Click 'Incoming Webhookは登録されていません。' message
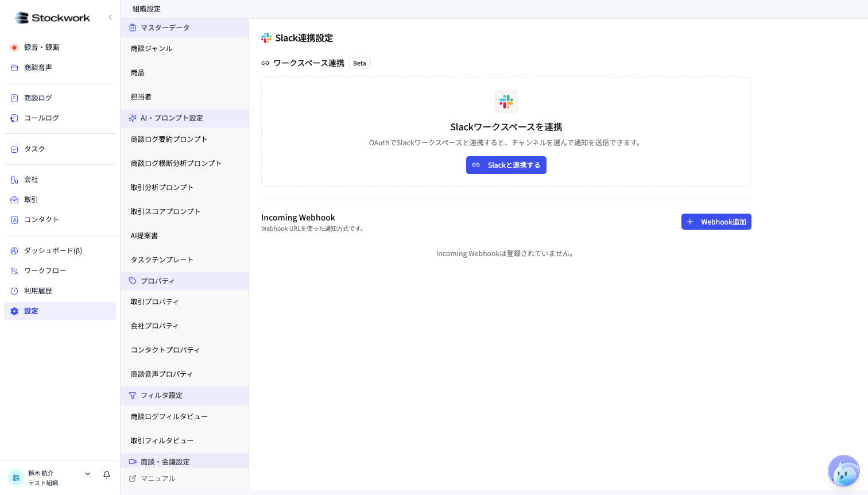This screenshot has width=868, height=495. coord(506,254)
